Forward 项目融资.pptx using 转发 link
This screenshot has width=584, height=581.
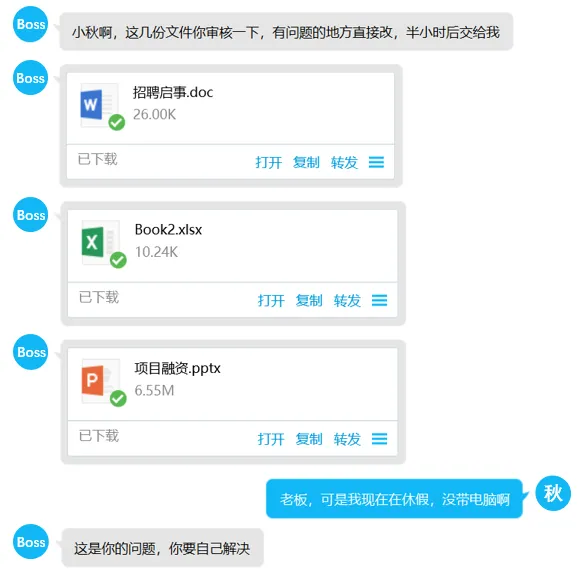(347, 439)
